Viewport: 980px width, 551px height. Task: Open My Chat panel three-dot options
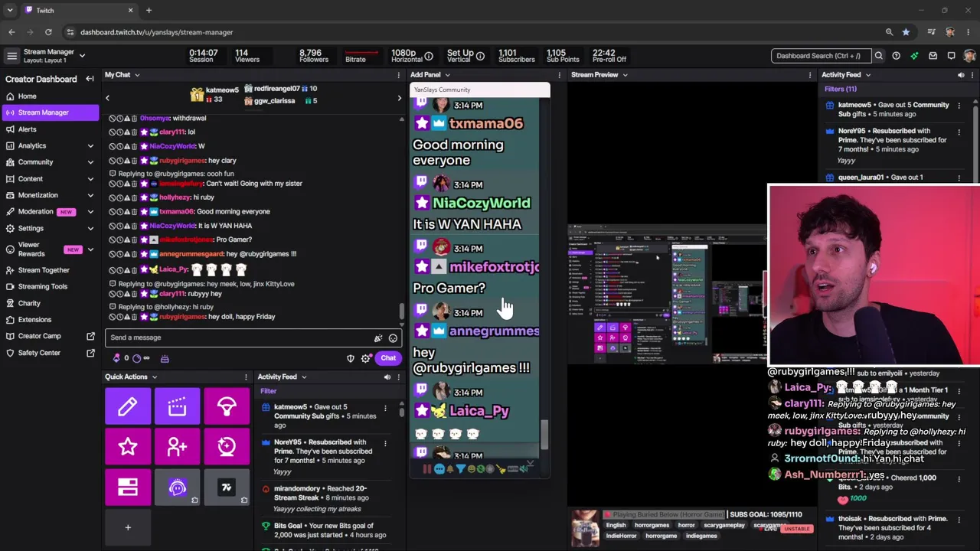click(398, 75)
